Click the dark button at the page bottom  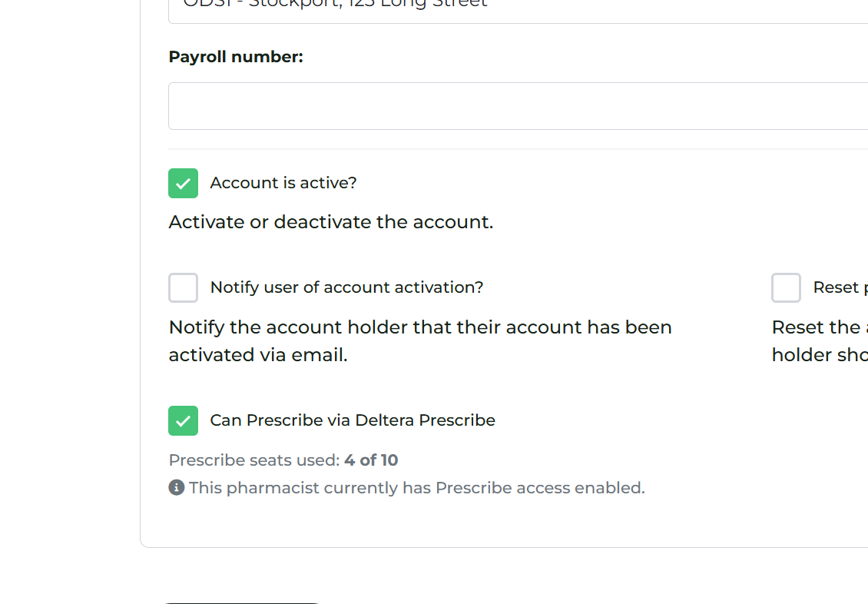click(241, 602)
